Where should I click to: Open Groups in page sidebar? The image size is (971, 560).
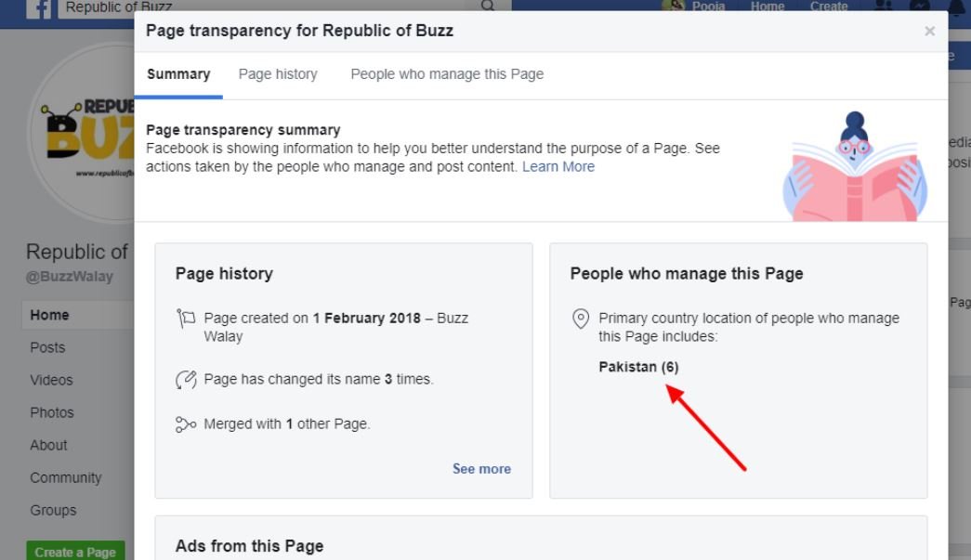click(53, 511)
